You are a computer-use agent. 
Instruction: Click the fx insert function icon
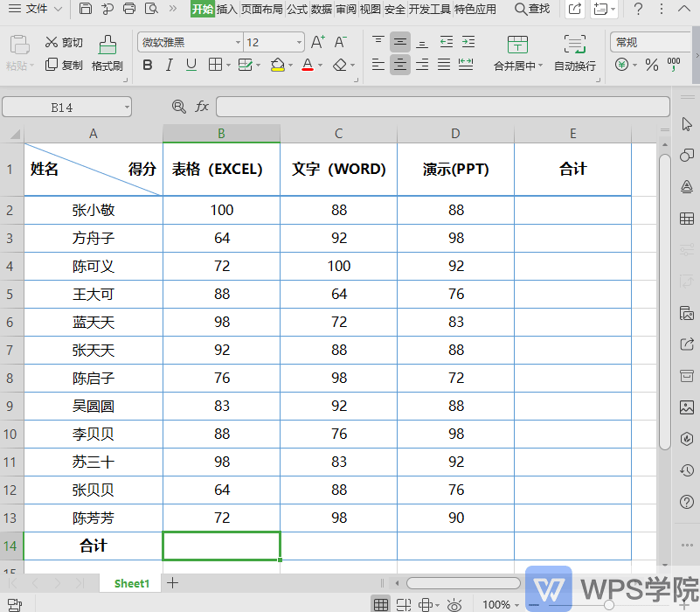[x=202, y=107]
